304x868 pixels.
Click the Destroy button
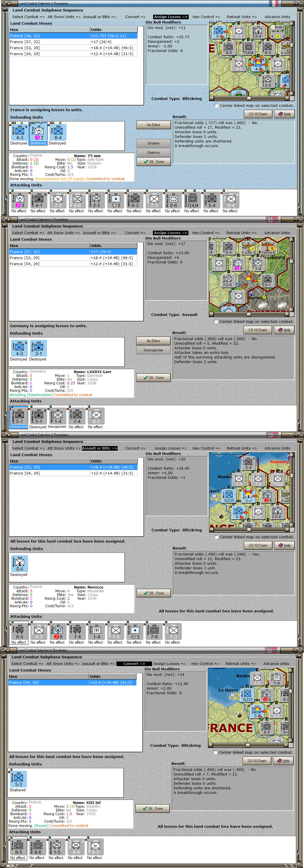pos(154,152)
